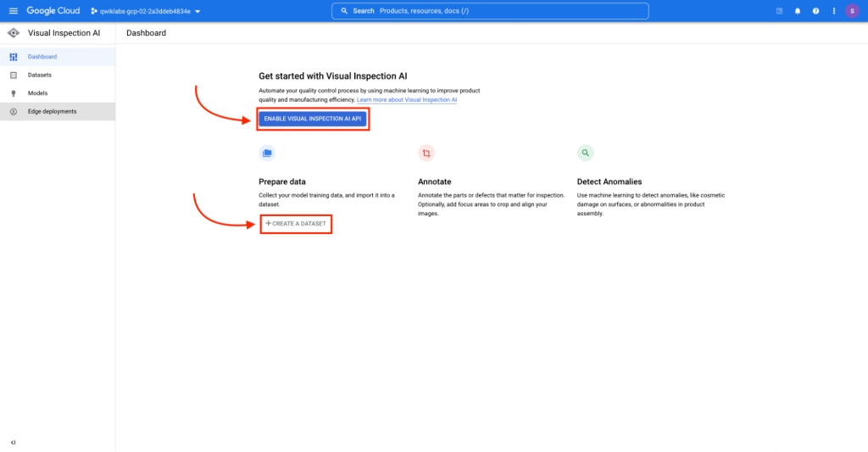Click the Detect Anomalies heading
The width and height of the screenshot is (868, 452).
(x=609, y=181)
